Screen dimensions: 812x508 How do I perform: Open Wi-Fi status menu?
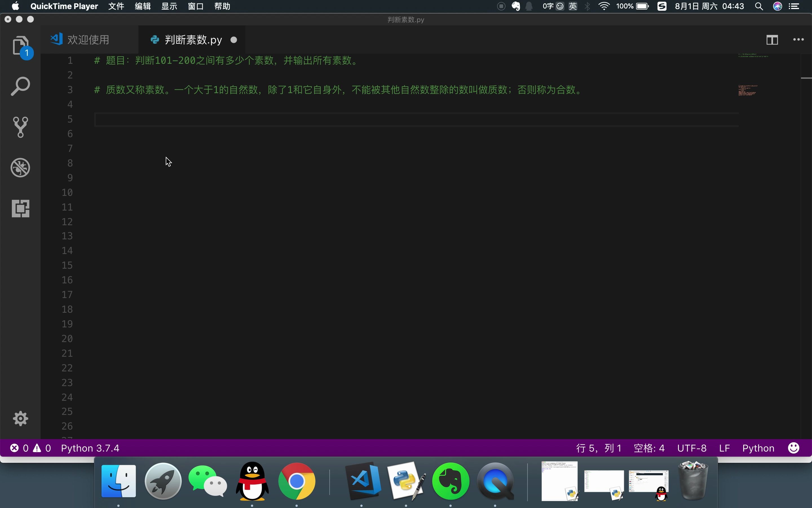click(604, 6)
